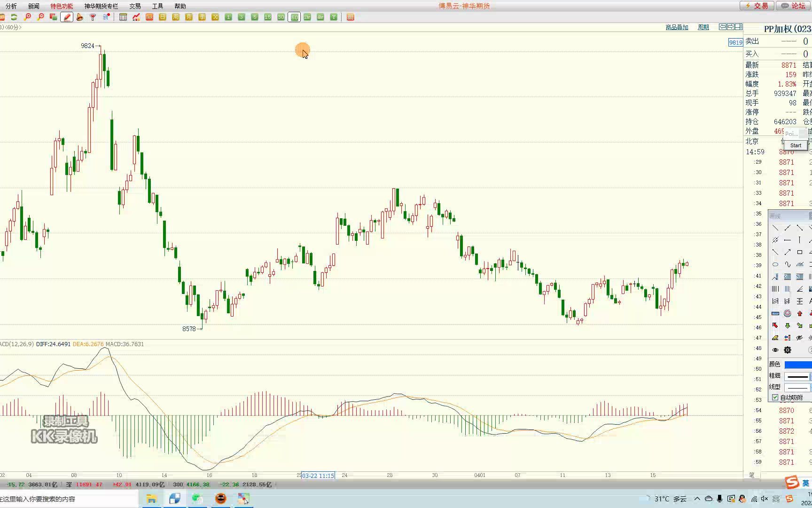
Task: Open the quote list table icon
Action: [123, 17]
